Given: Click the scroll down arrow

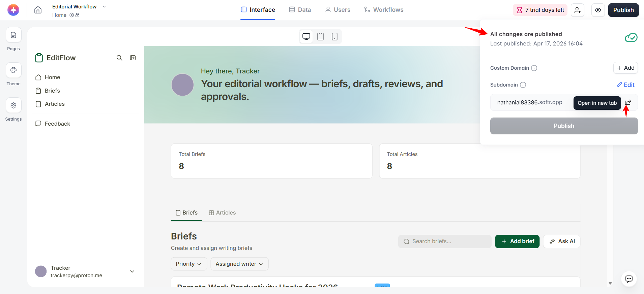Looking at the screenshot, I should click(x=610, y=283).
